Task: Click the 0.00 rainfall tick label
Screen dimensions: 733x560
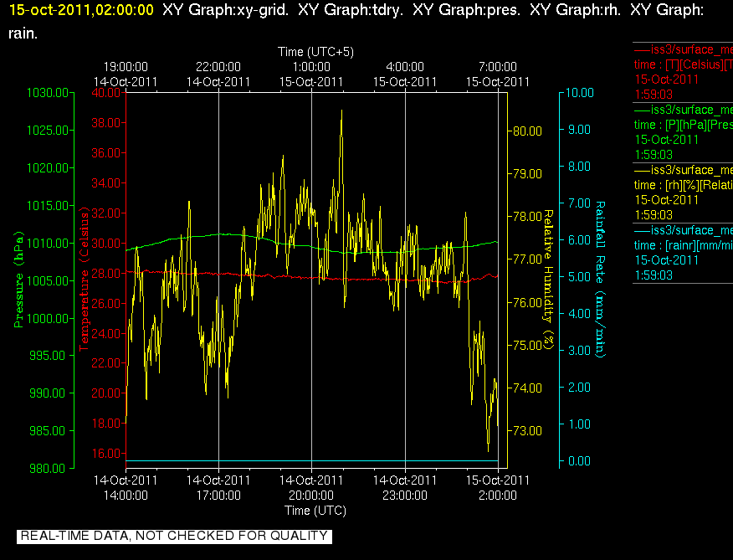Action: [579, 461]
